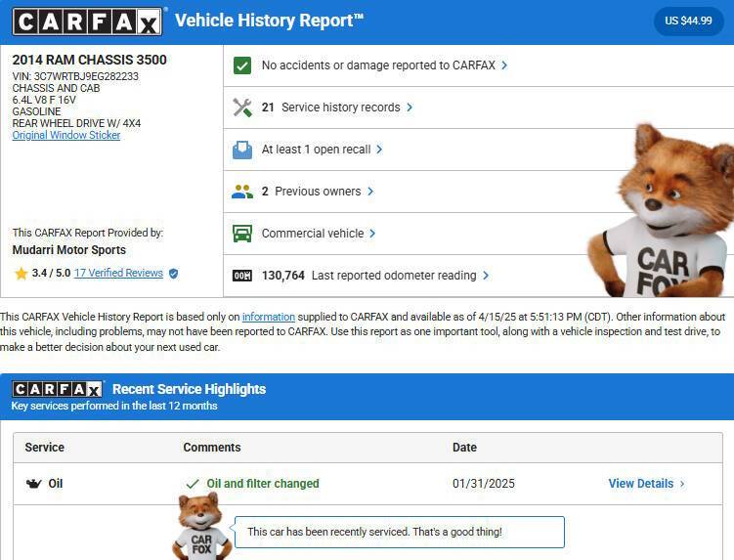Screen dimensions: 734x560
Task: Click the Recent Service Highlights heading
Action: coord(189,389)
